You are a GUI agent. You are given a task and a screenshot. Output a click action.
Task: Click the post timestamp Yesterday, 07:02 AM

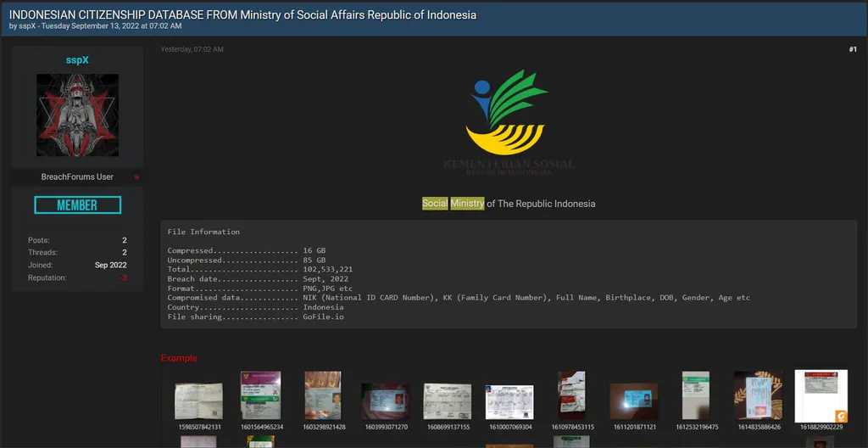click(x=192, y=49)
